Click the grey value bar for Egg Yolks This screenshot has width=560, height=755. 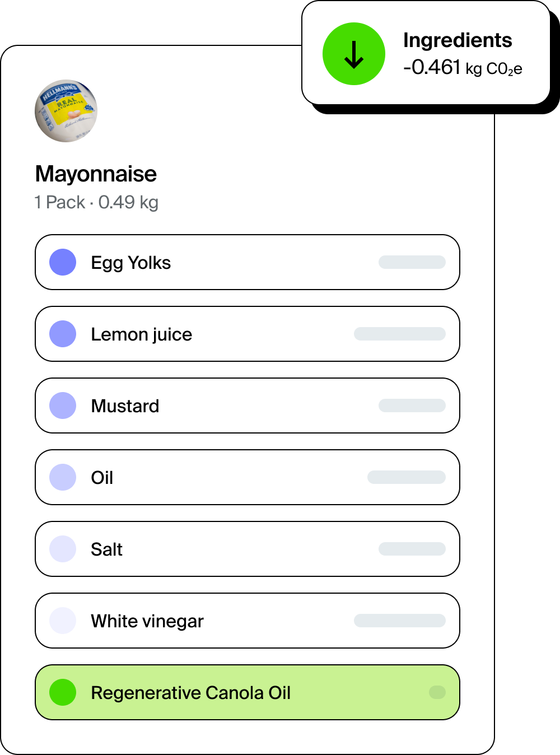point(412,262)
